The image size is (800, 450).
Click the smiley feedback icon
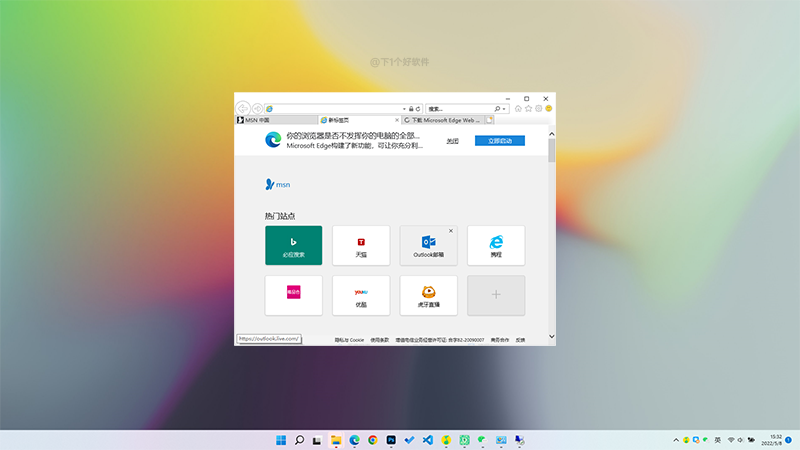tap(549, 108)
